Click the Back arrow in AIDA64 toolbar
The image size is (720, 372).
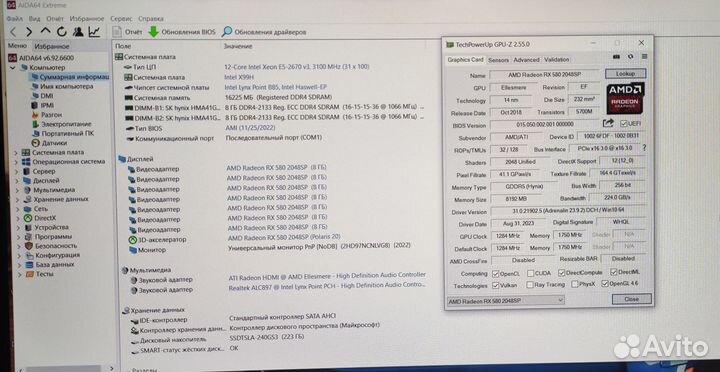tap(13, 32)
